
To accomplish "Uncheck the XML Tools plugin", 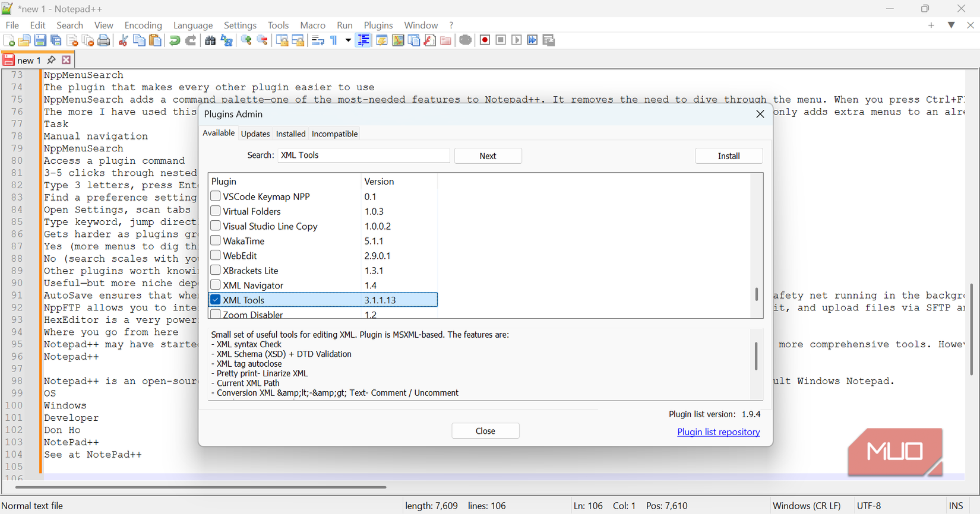I will [x=216, y=300].
